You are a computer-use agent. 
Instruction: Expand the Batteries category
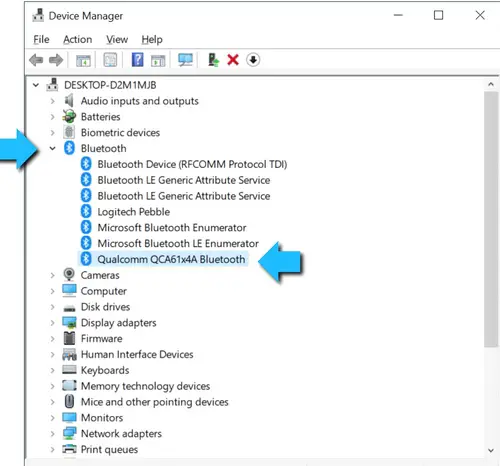click(52, 117)
